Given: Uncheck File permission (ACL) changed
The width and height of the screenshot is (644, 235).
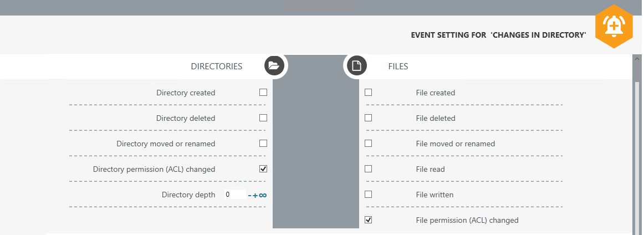Looking at the screenshot, I should (369, 220).
